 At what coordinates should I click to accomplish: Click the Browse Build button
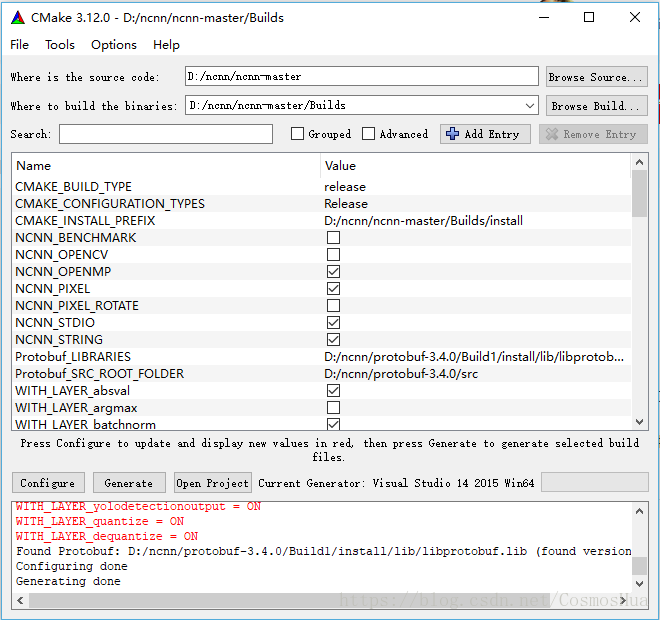point(596,106)
